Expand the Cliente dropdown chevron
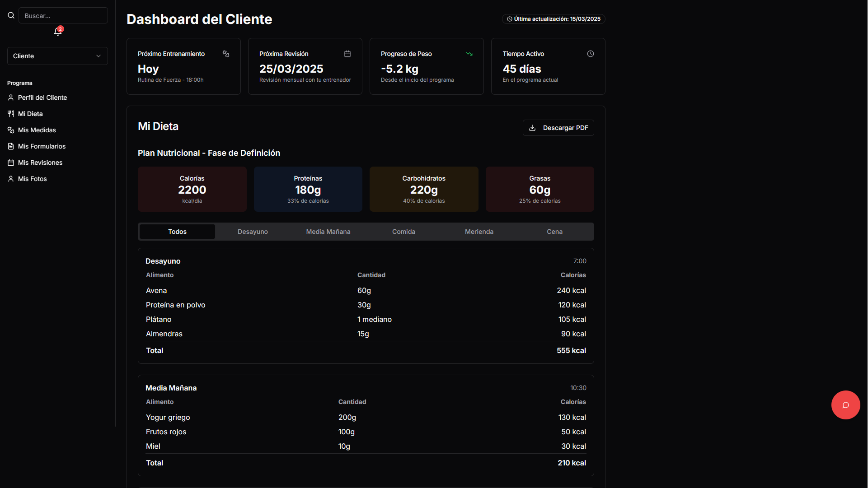Screen dimensions: 868x488 (x=98, y=56)
